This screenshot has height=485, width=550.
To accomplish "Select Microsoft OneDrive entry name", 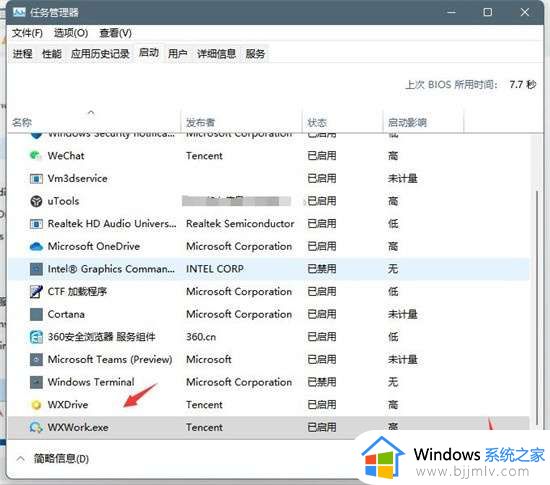I will tap(94, 247).
